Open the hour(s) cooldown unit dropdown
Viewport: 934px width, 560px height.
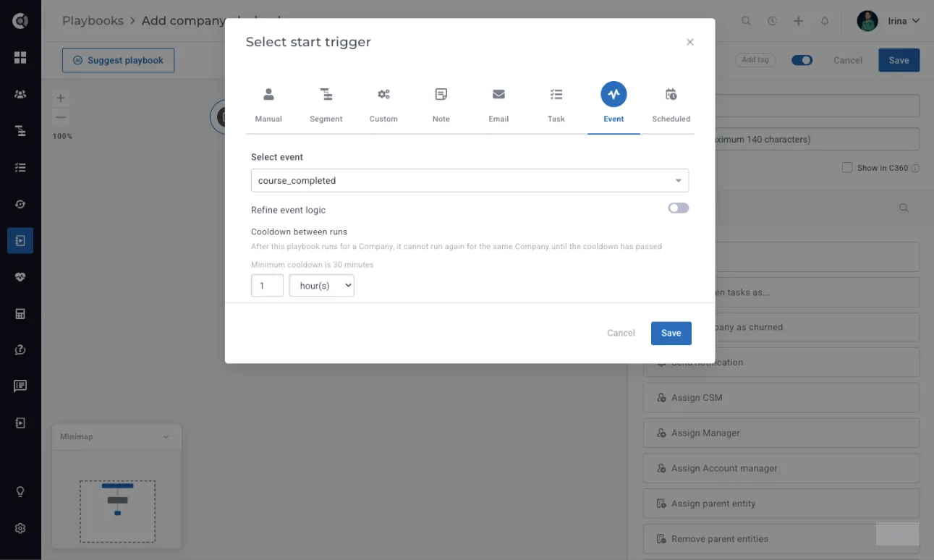coord(322,285)
